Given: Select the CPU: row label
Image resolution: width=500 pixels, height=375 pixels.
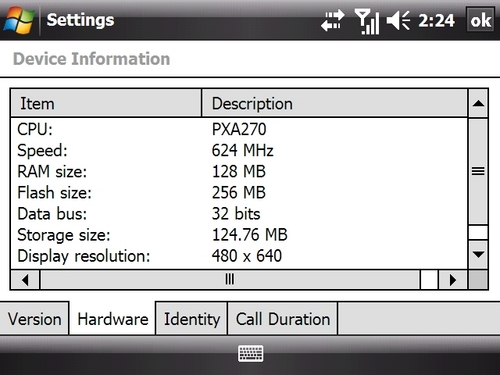Looking at the screenshot, I should pyautogui.click(x=35, y=129).
